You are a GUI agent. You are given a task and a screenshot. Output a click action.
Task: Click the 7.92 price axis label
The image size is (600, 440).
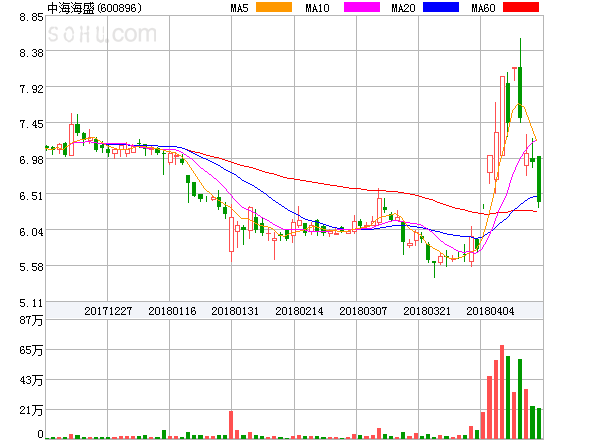32,89
